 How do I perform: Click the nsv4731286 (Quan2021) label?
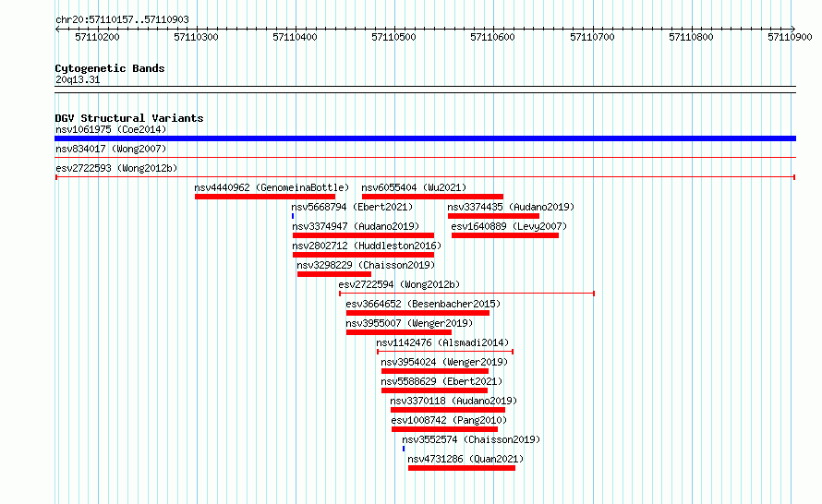point(465,459)
